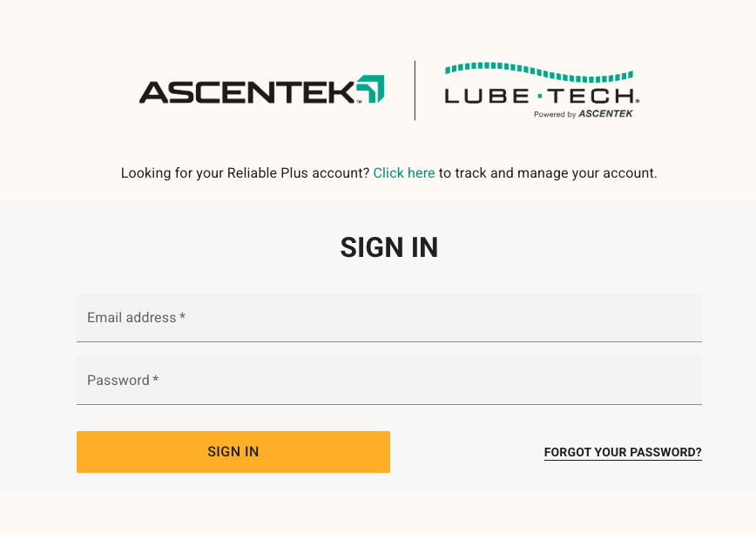Screen dimensions: 756x533
Task: Click the "Powered by ASCENTEK" tagline
Action: (x=583, y=114)
